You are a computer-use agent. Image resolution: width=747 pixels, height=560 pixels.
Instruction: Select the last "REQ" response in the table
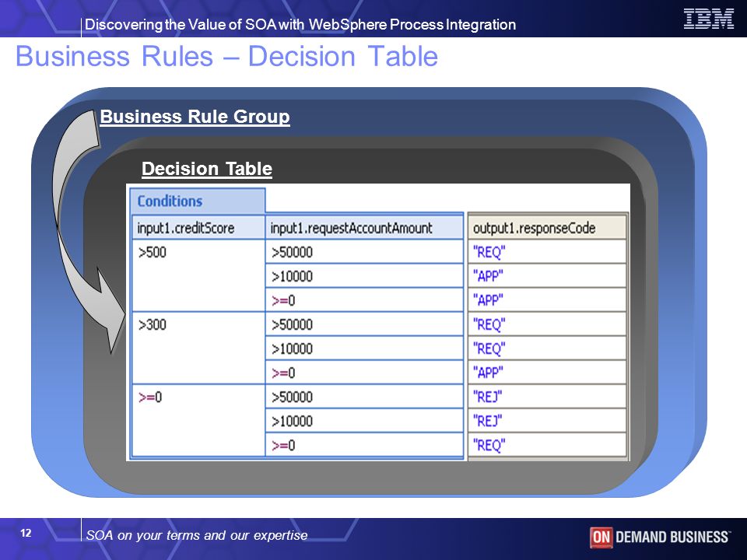[547, 445]
